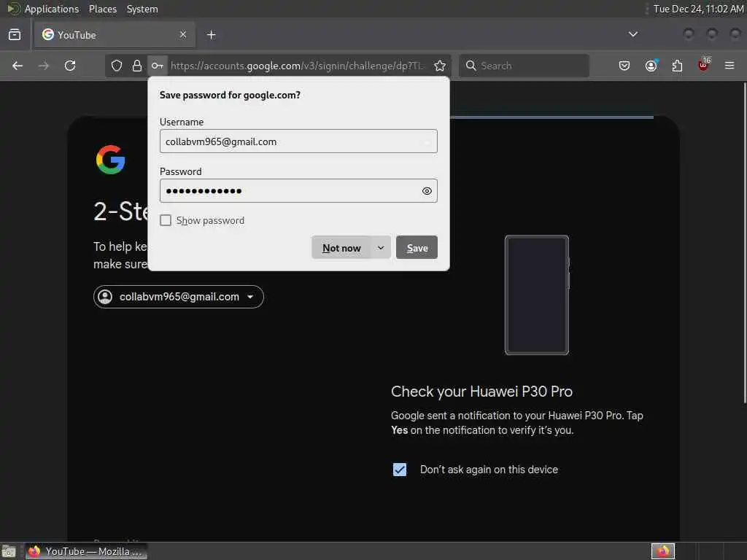Open the list all tabs chevron
This screenshot has width=747, height=560.
[632, 34]
